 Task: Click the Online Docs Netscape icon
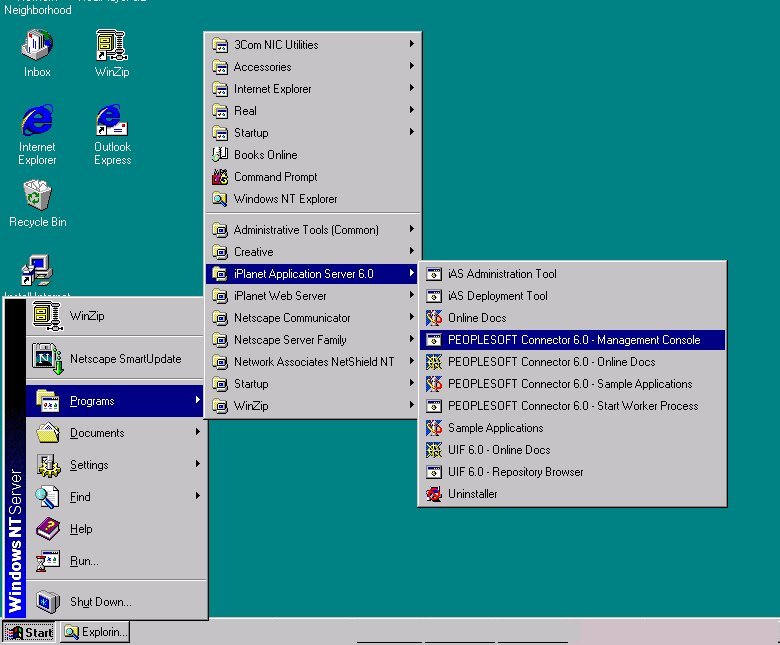click(x=434, y=318)
